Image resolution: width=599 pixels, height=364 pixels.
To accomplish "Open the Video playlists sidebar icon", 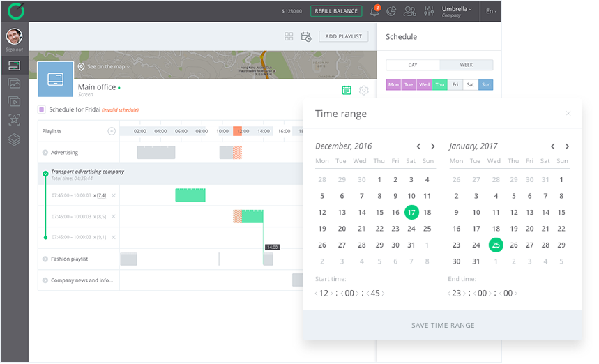I will pos(14,101).
